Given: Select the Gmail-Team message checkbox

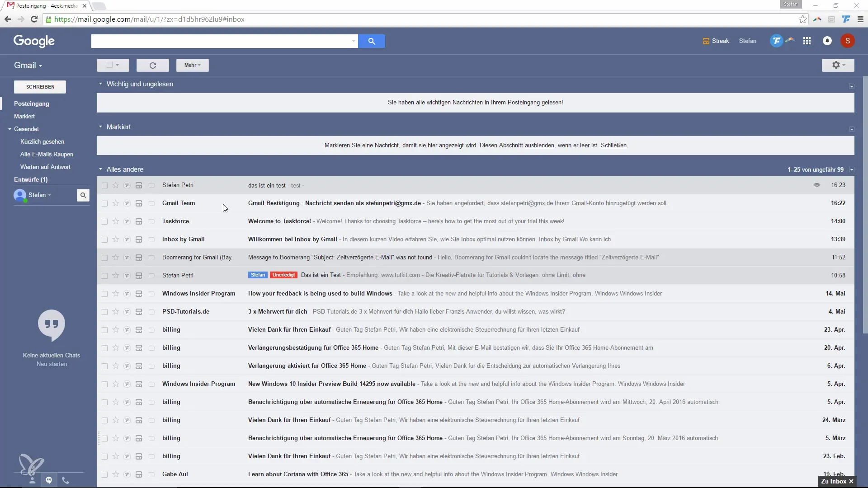Looking at the screenshot, I should coord(104,203).
